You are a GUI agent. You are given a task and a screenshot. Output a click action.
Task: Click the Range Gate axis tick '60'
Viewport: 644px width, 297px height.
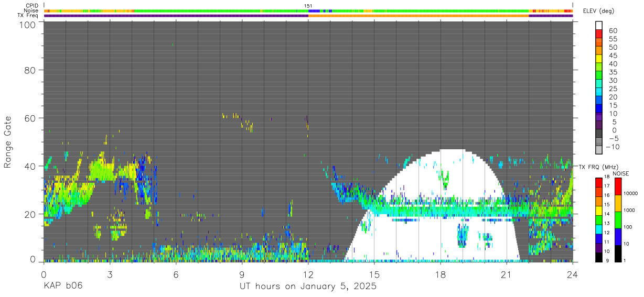coord(30,118)
